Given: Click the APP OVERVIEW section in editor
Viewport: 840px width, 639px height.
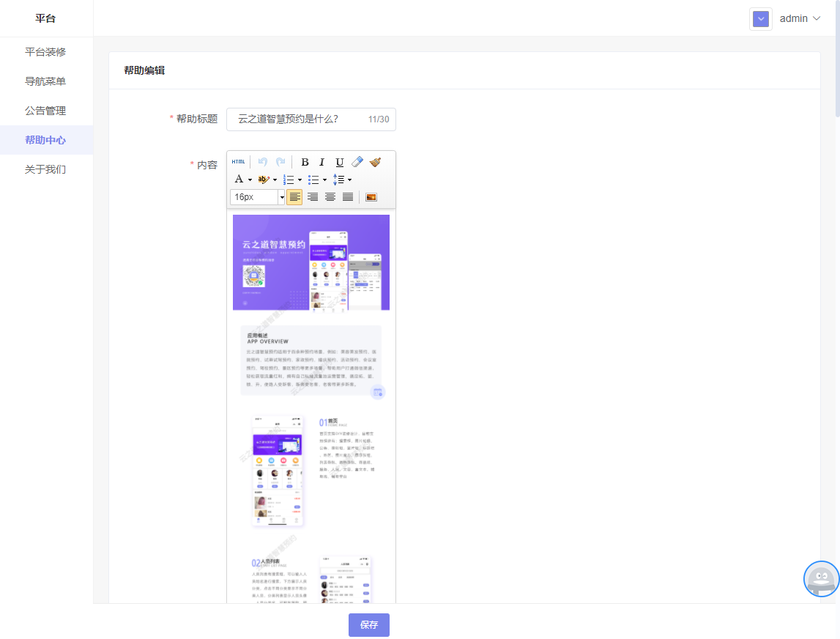Looking at the screenshot, I should point(311,361).
